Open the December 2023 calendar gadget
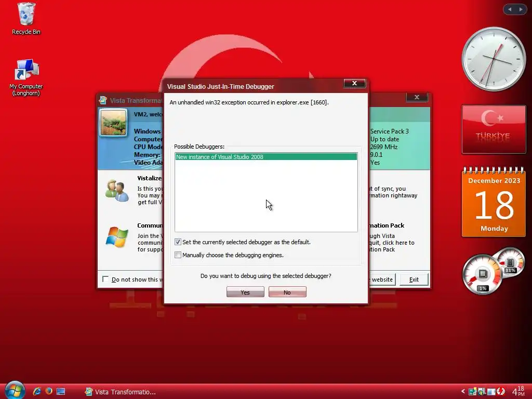This screenshot has width=532, height=399. click(494, 202)
